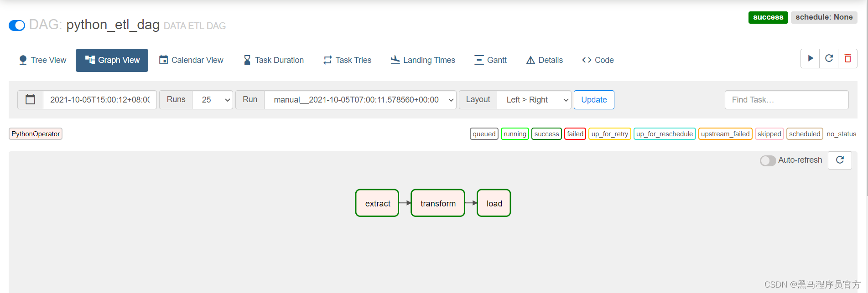868x293 pixels.
Task: Open the Gantt chart tab
Action: [491, 60]
